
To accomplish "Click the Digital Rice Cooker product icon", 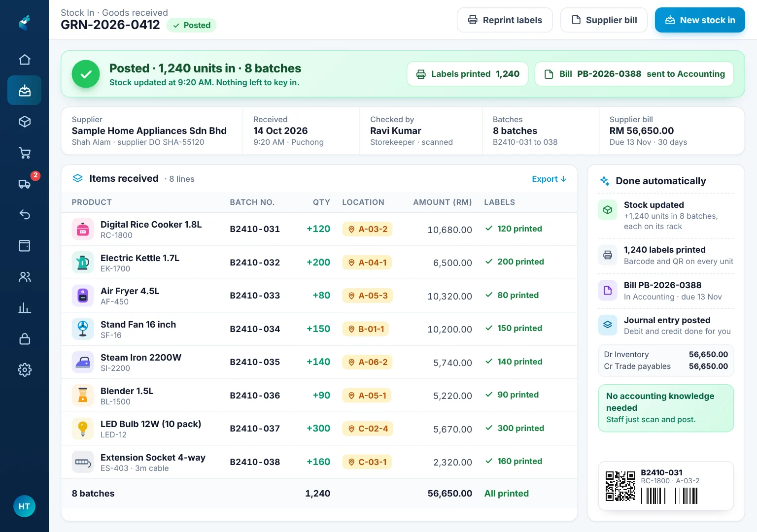I will (x=83, y=229).
